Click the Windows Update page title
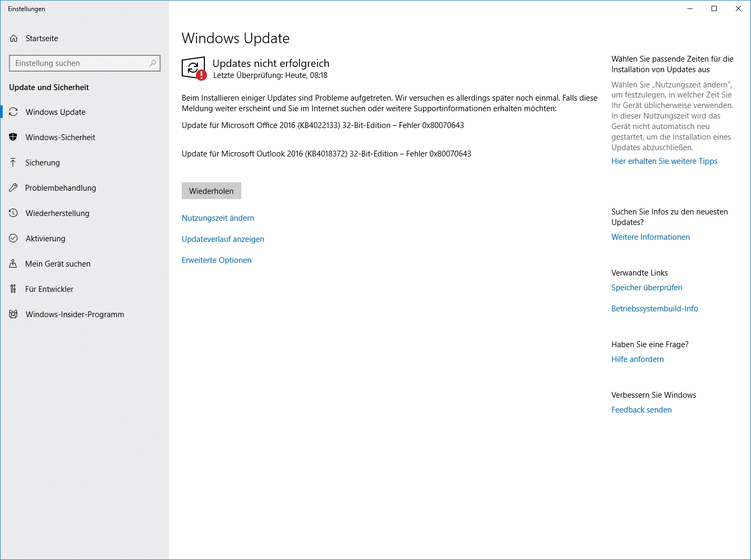This screenshot has height=560, width=751. coord(235,38)
